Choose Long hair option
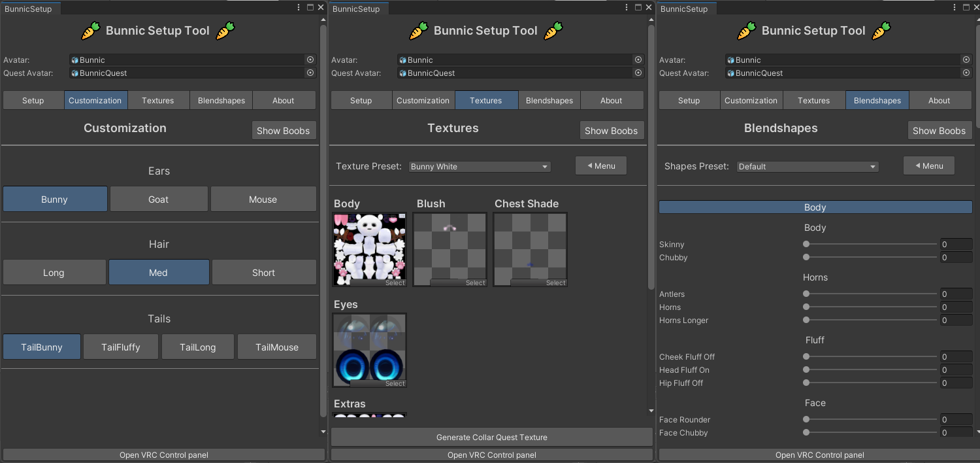Screen dimensions: 980x463 [x=54, y=272]
